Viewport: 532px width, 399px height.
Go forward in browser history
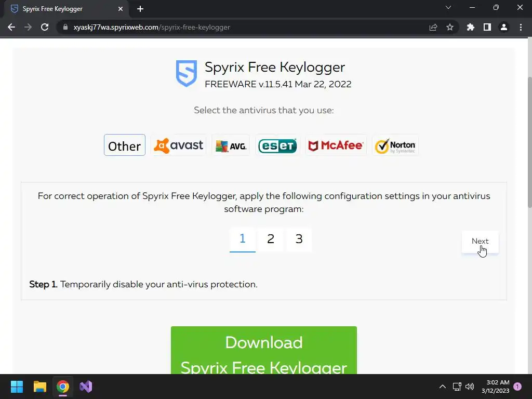coord(28,27)
